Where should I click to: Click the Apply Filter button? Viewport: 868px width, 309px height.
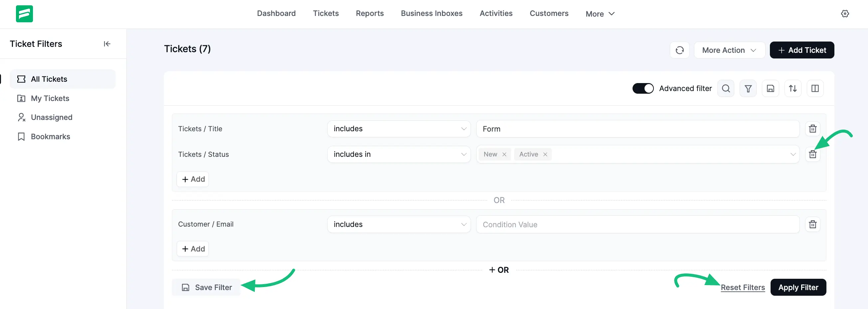798,287
